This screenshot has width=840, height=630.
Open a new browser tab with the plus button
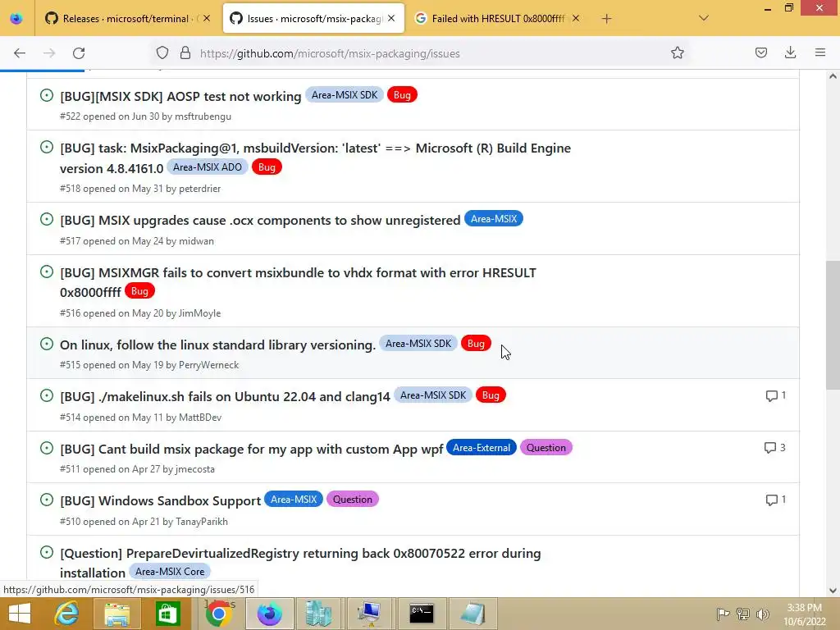(606, 19)
